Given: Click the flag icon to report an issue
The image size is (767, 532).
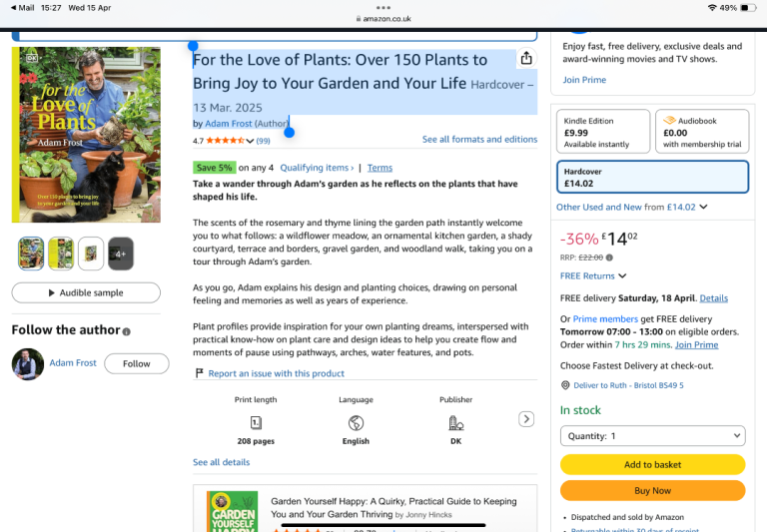Looking at the screenshot, I should tap(200, 373).
